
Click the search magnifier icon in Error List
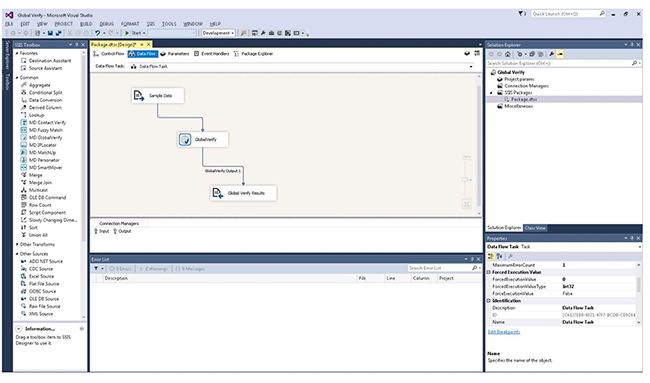[474, 269]
